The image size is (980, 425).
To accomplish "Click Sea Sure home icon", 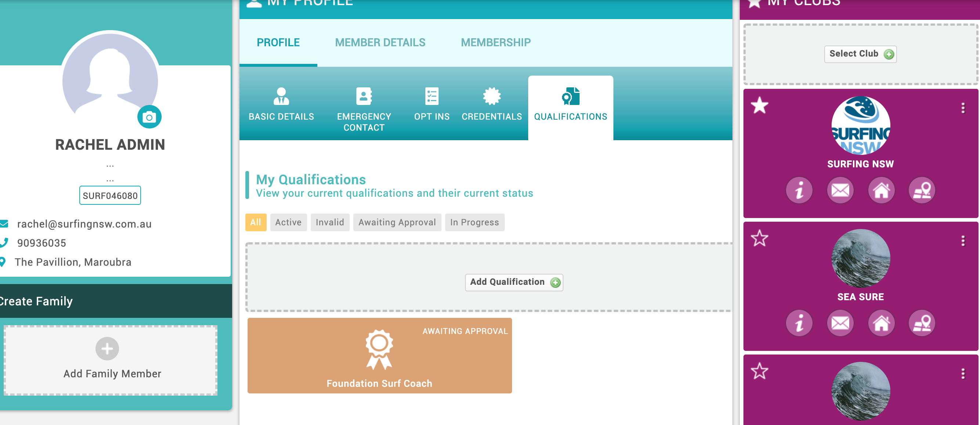I will (881, 323).
